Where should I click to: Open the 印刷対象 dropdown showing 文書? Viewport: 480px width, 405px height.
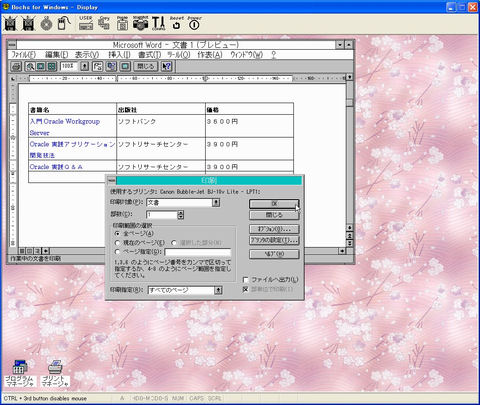(216, 202)
